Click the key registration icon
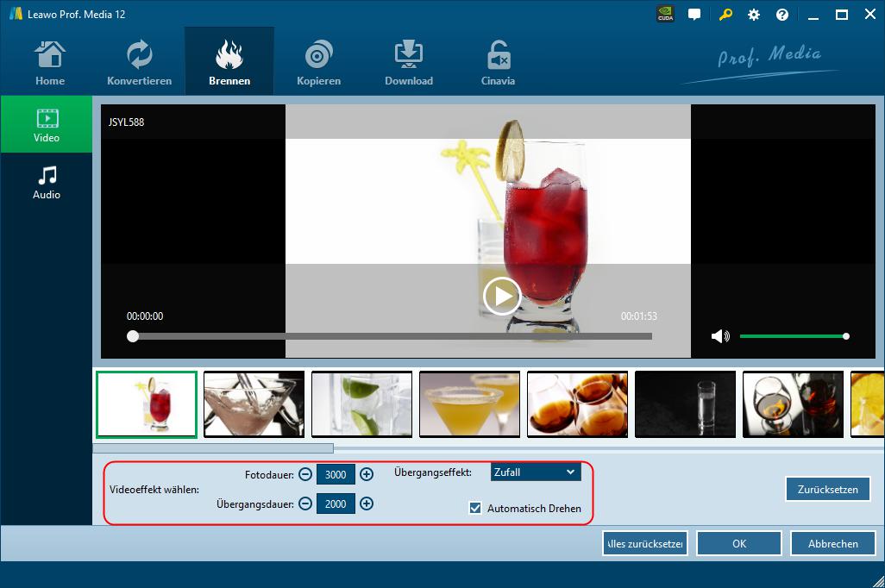This screenshot has width=885, height=588. point(725,15)
